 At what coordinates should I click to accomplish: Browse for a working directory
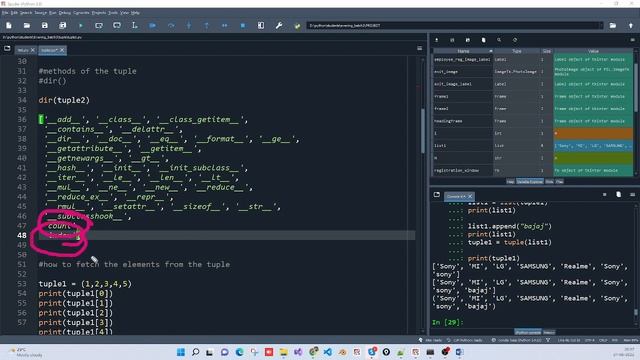[613, 25]
